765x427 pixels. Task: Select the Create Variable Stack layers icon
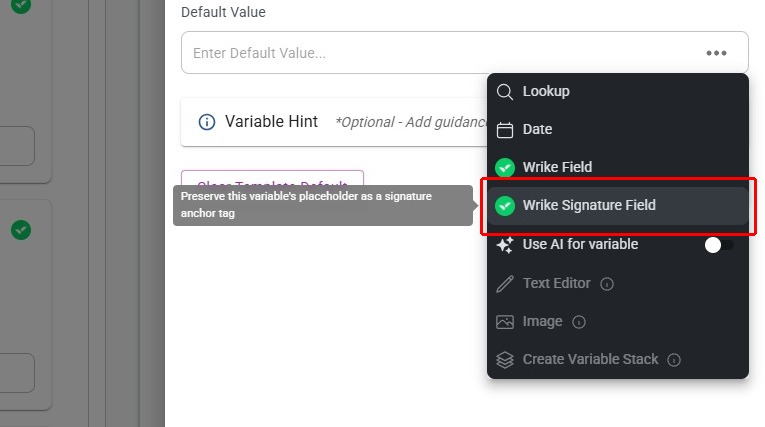[505, 359]
